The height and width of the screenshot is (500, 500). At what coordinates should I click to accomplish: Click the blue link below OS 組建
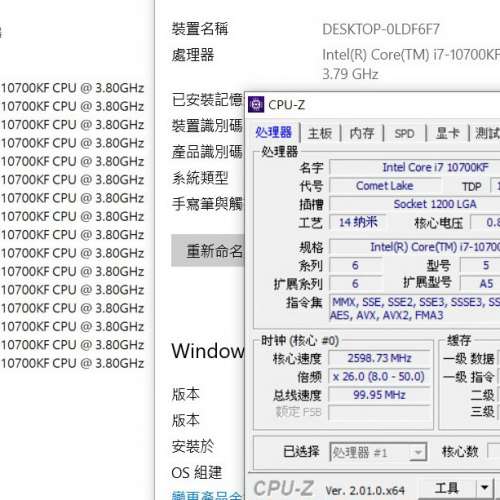tap(207, 495)
